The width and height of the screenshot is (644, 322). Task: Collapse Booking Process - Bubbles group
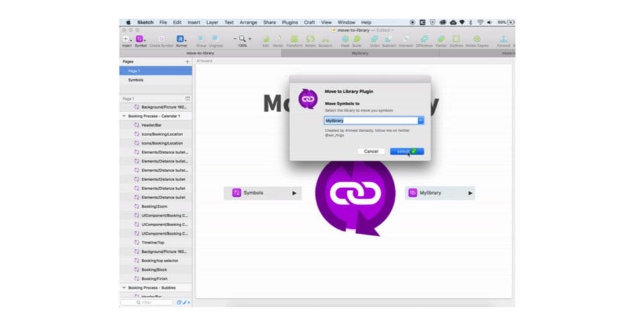coord(123,288)
